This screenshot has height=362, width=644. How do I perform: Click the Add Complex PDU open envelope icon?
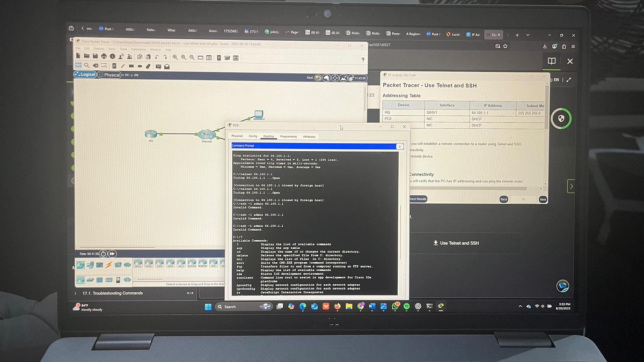coord(167,67)
